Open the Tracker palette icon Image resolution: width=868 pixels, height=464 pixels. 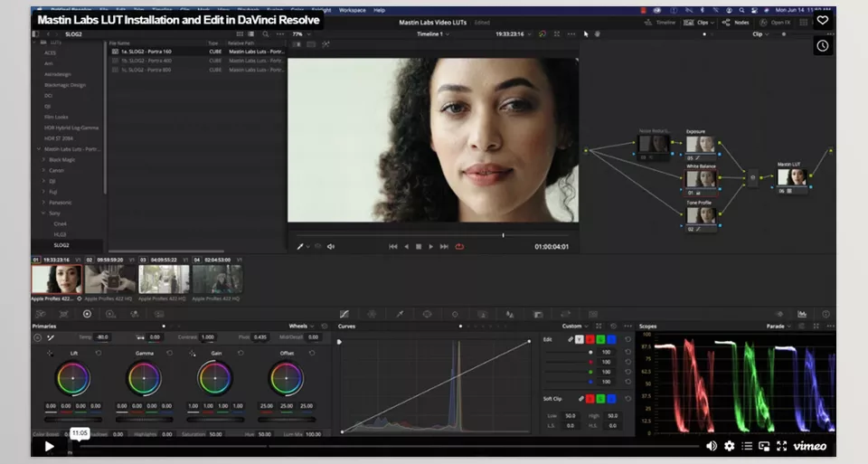pyautogui.click(x=455, y=314)
